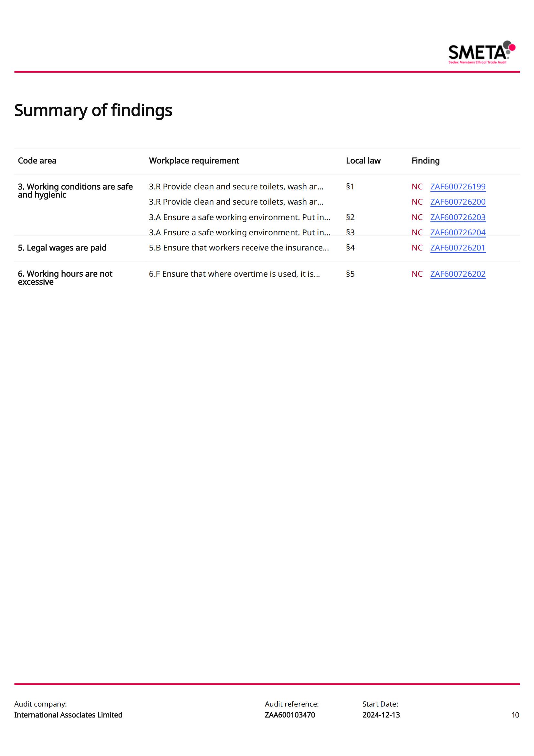Open finding link ZAF600726200
Image resolution: width=534 pixels, height=756 pixels.
click(457, 201)
